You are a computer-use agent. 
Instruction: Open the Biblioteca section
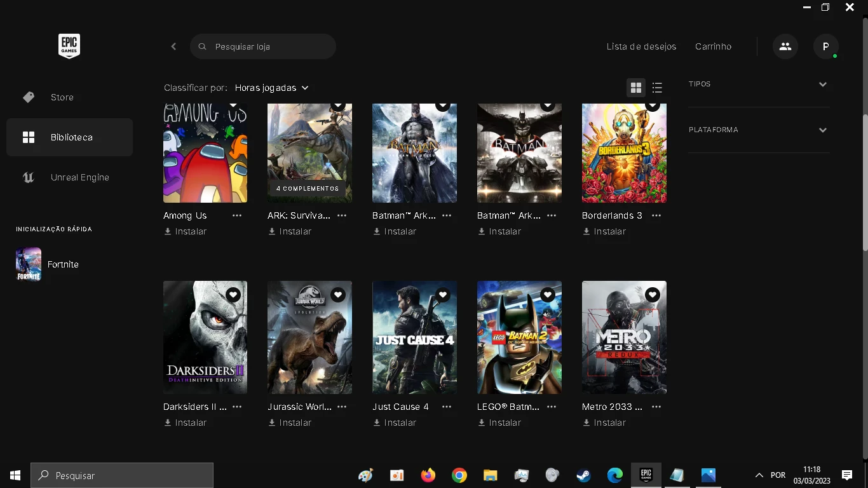[69, 137]
